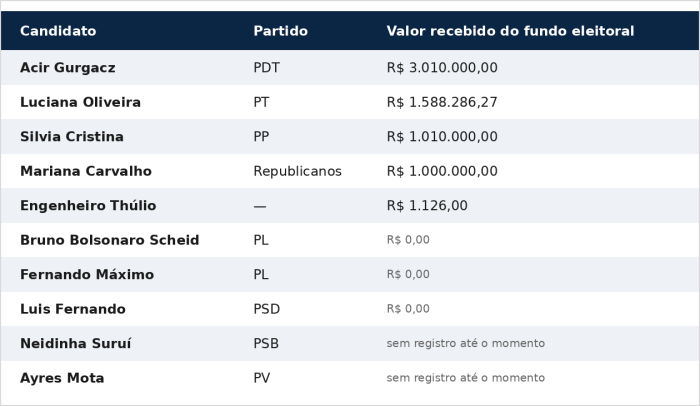Select the Engenheiro Thúlio candidate name
700x406 pixels.
[x=88, y=205]
